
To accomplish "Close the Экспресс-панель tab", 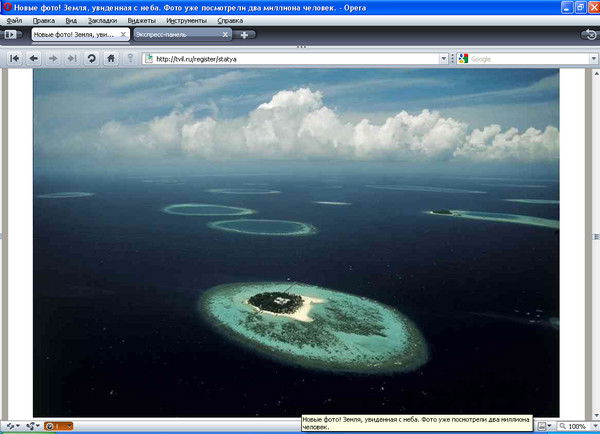I will click(224, 35).
